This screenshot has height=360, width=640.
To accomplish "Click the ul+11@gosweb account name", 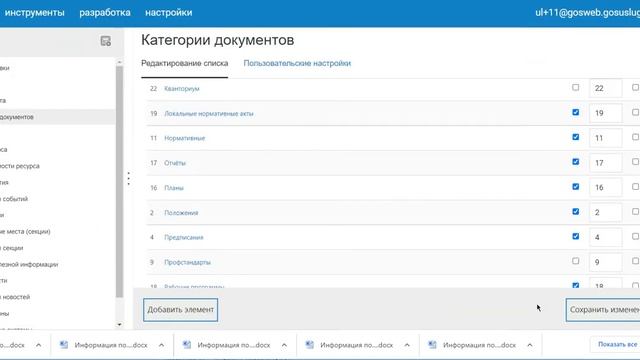I will point(587,13).
